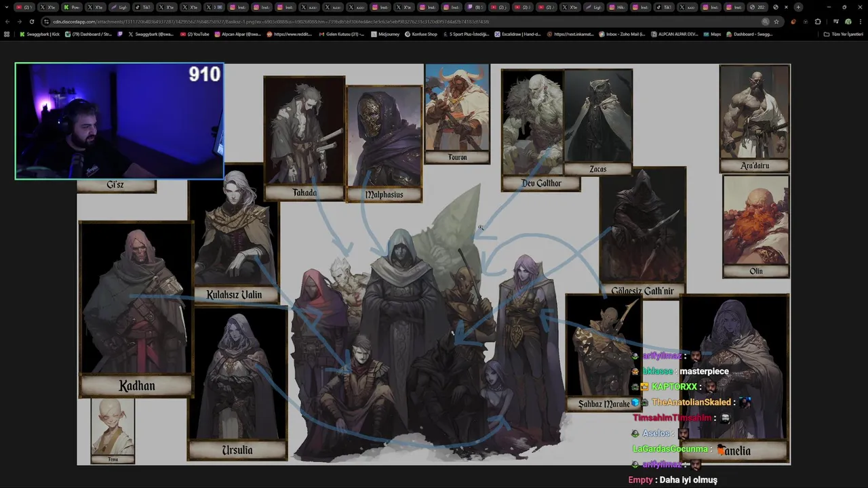Click the Kulaksız Valin portrait

234,234
